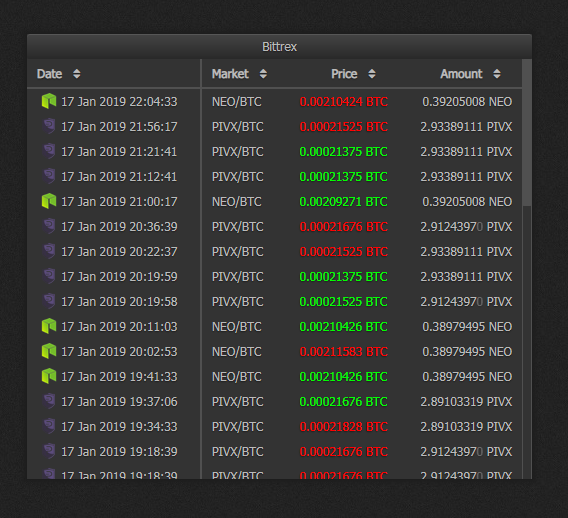Click the NEO icon on the 19:41:33 row
Image resolution: width=568 pixels, height=518 pixels.
49,376
